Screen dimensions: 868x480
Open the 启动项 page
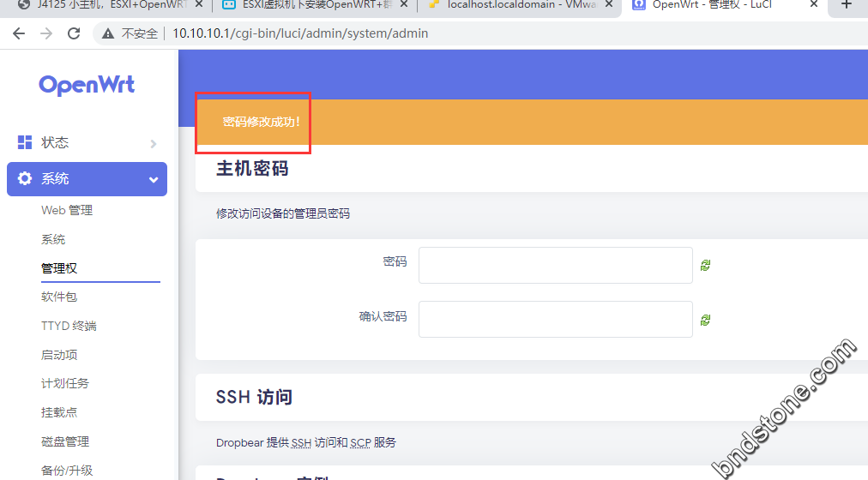59,355
